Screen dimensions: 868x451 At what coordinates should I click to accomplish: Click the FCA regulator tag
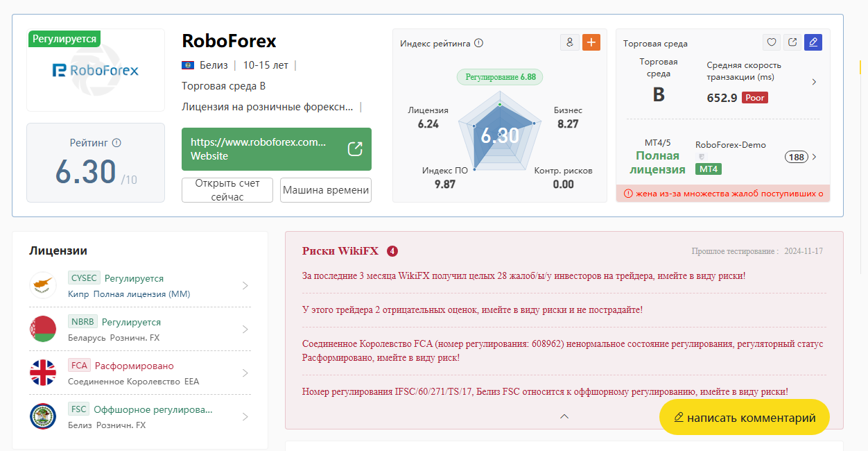(x=79, y=366)
